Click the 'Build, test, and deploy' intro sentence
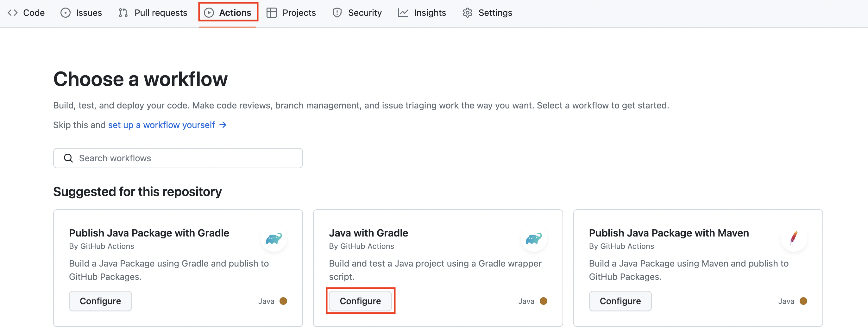This screenshot has height=332, width=868. coord(361,105)
